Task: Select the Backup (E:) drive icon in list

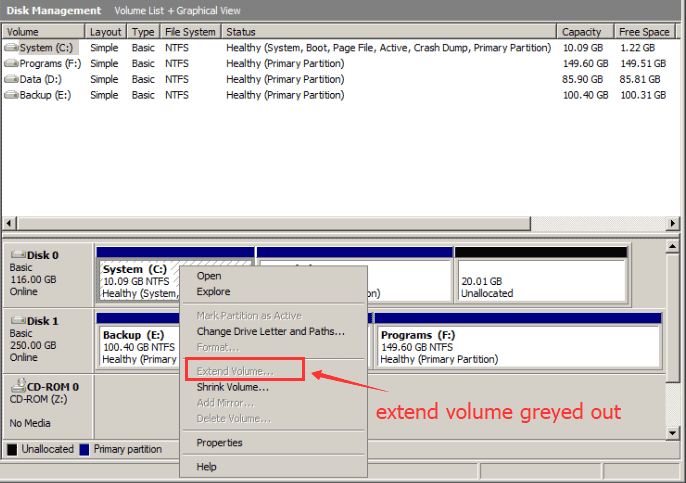Action: [11, 95]
